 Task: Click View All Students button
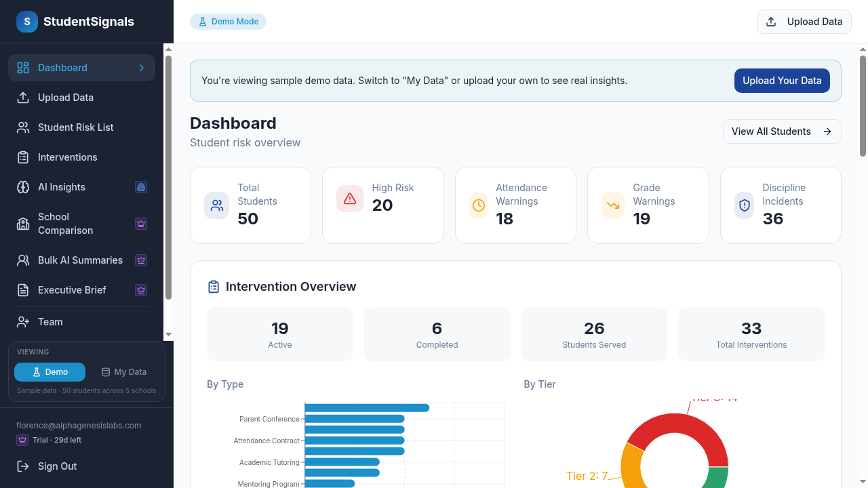pyautogui.click(x=782, y=131)
